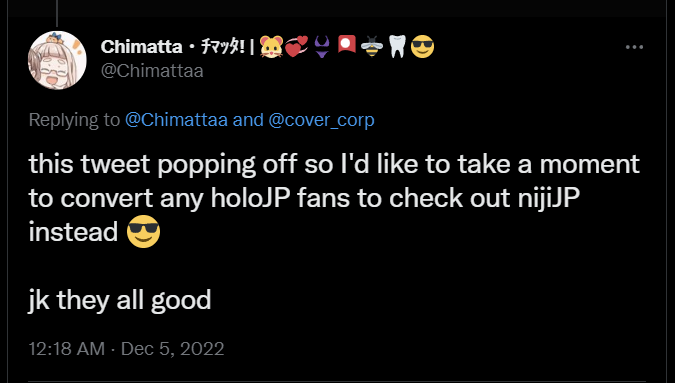Open the three-dot more options menu
The width and height of the screenshot is (675, 383).
pos(634,47)
